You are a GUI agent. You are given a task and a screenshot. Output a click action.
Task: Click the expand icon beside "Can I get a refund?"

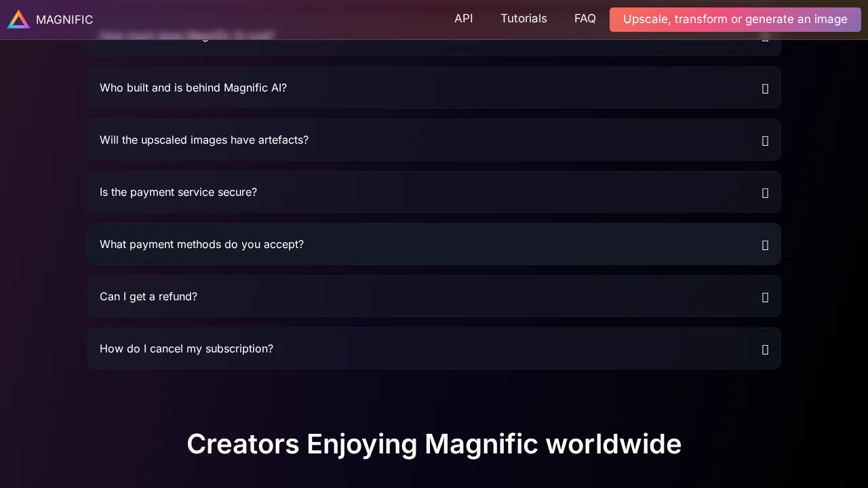click(x=765, y=297)
